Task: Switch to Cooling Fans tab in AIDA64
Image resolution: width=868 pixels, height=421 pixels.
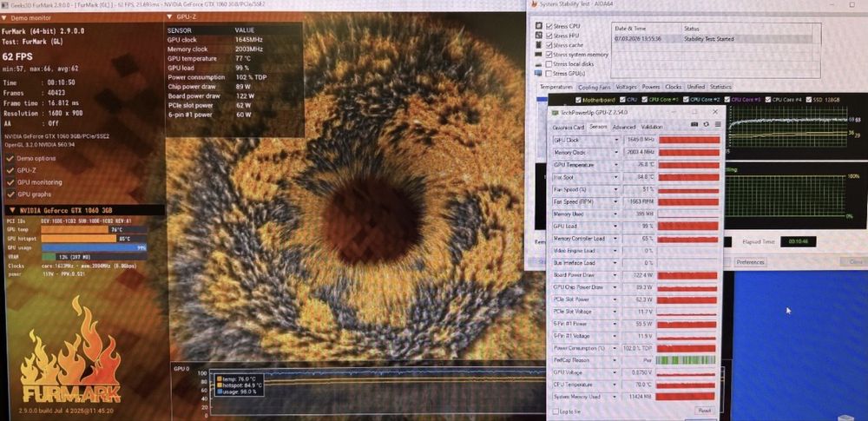Action: click(x=594, y=88)
